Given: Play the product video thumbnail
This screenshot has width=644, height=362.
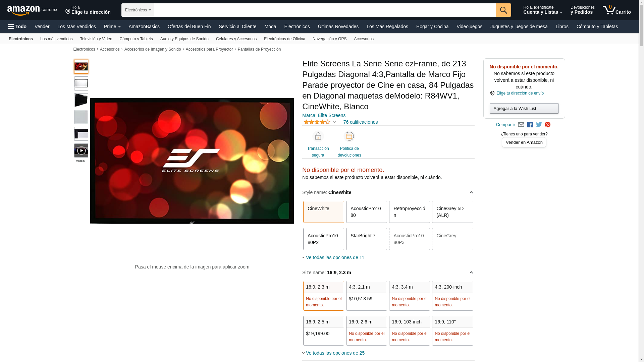Looking at the screenshot, I should point(81,150).
